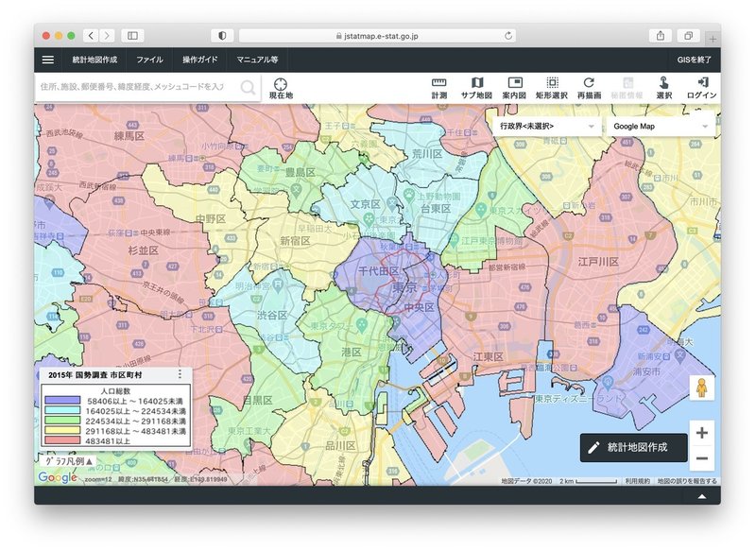Click the 新宿区 label on map
This screenshot has height=551, width=756.
coord(295,241)
